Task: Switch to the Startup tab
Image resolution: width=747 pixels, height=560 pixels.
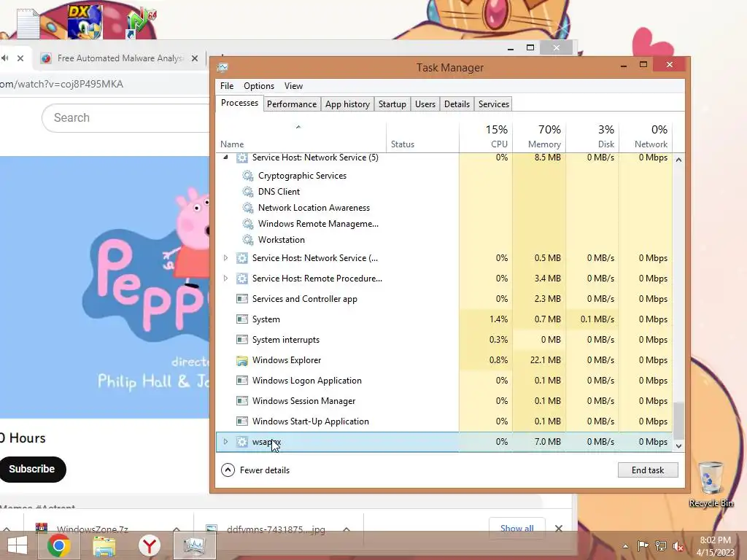Action: [x=392, y=104]
